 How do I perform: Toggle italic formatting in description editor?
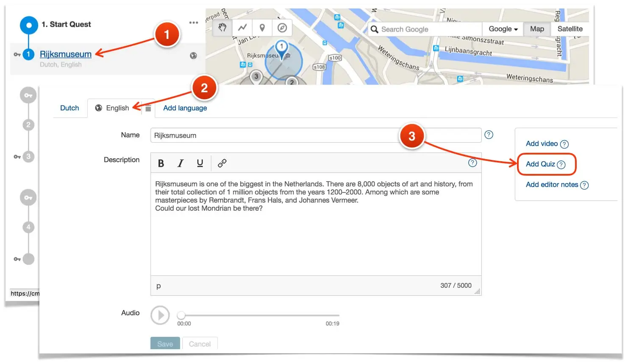point(181,163)
